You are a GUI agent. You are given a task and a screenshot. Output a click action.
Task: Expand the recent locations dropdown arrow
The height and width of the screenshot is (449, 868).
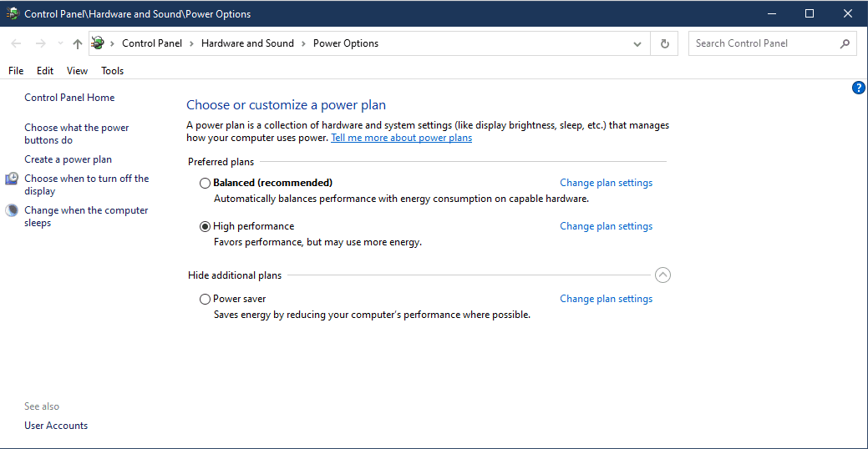click(60, 43)
